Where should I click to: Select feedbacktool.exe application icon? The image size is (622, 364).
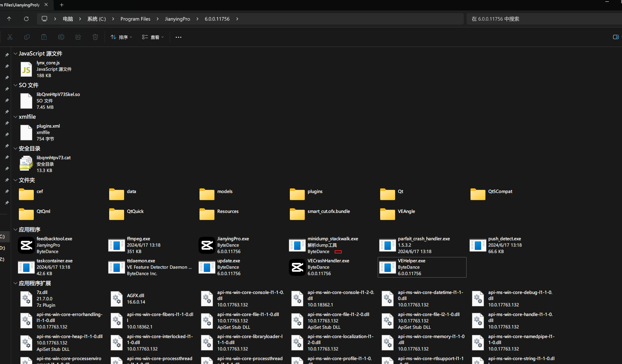click(26, 245)
